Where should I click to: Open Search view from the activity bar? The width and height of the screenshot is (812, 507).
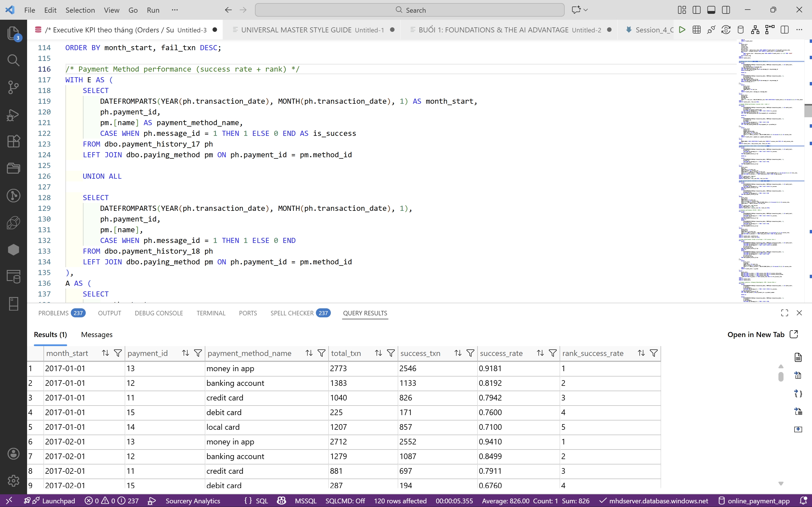(14, 60)
